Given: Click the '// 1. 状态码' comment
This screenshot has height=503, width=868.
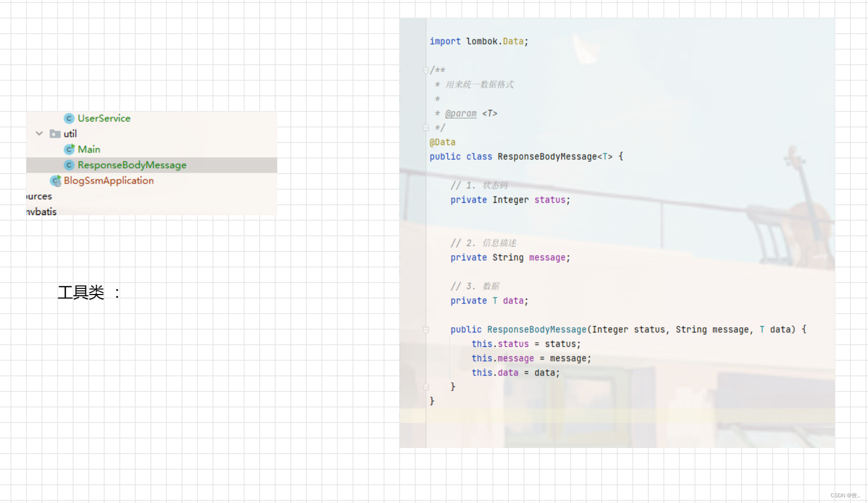Looking at the screenshot, I should click(x=479, y=185).
